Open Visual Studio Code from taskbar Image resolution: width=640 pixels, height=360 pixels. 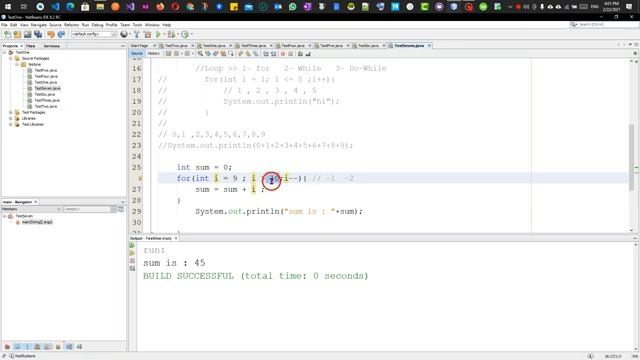point(55,7)
